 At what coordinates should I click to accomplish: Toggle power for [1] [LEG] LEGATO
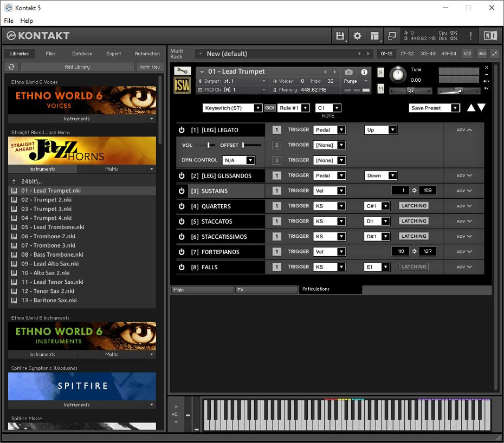tap(182, 130)
